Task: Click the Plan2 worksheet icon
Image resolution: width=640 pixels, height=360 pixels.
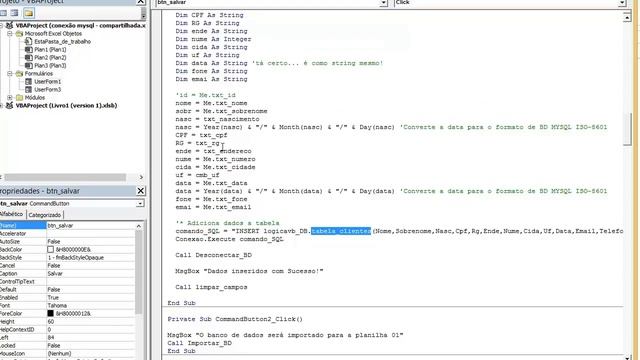Action: 29,58
